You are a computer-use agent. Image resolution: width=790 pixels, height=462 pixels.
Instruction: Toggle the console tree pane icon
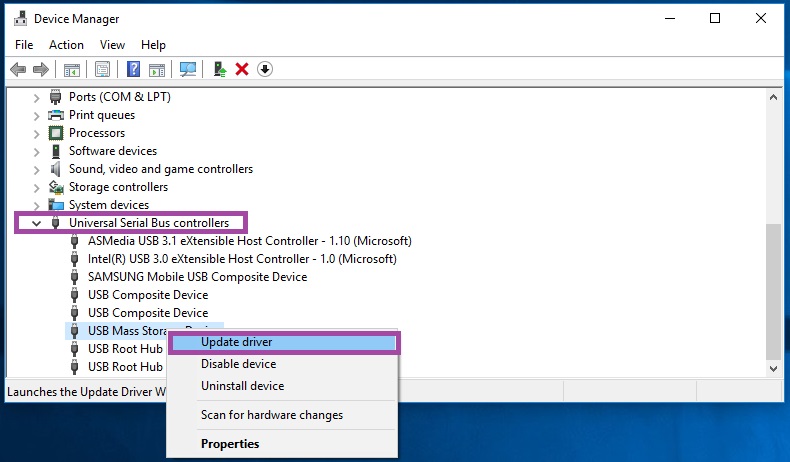pos(72,70)
